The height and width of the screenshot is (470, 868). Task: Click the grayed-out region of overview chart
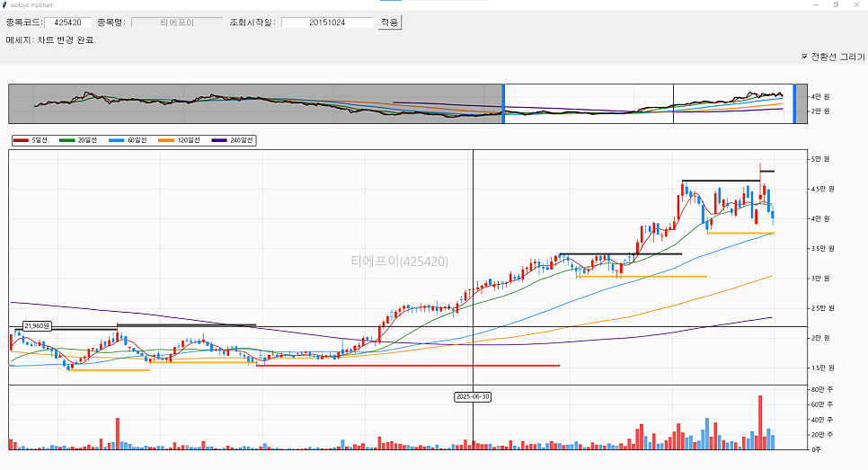click(254, 103)
